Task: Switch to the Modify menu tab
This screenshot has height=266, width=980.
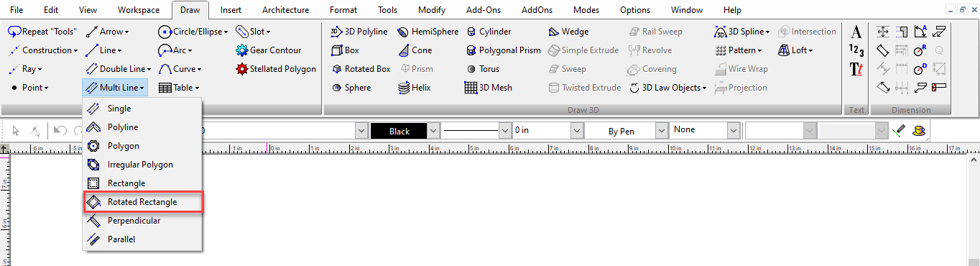Action: click(431, 10)
